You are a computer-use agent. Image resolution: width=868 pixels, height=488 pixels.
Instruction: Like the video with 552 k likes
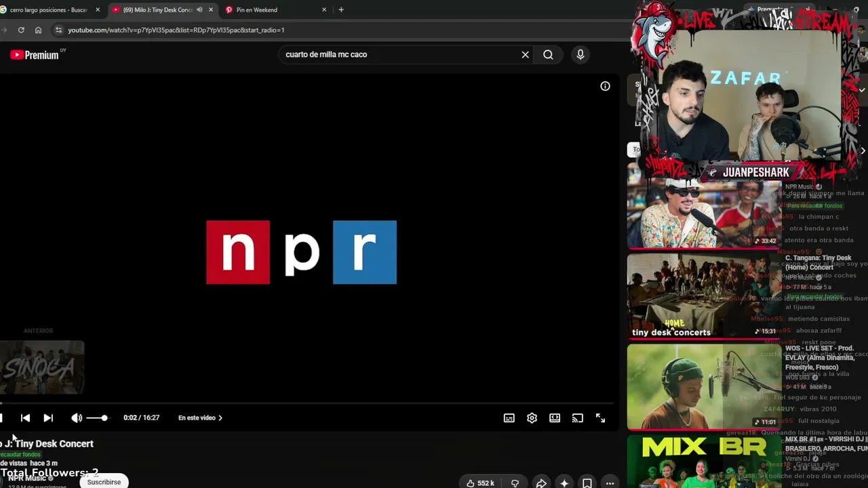[x=480, y=483]
